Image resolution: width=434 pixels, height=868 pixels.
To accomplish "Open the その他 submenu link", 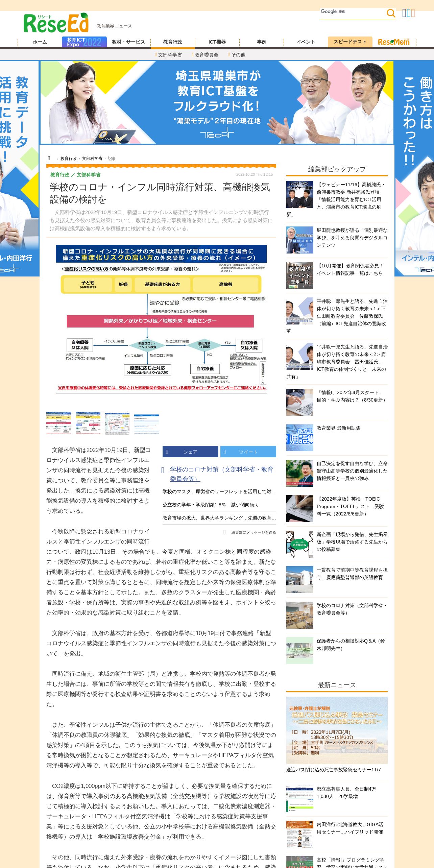I will (238, 55).
